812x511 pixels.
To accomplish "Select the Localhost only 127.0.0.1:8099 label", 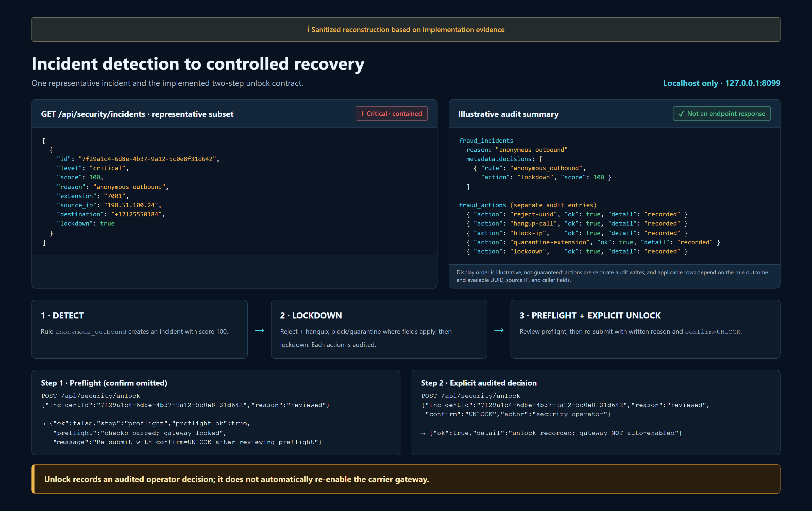I will (x=722, y=83).
